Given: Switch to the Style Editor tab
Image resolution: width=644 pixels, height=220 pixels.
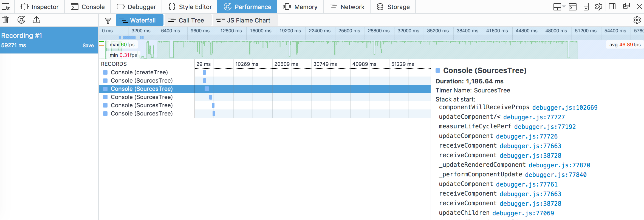Looking at the screenshot, I should (x=190, y=7).
